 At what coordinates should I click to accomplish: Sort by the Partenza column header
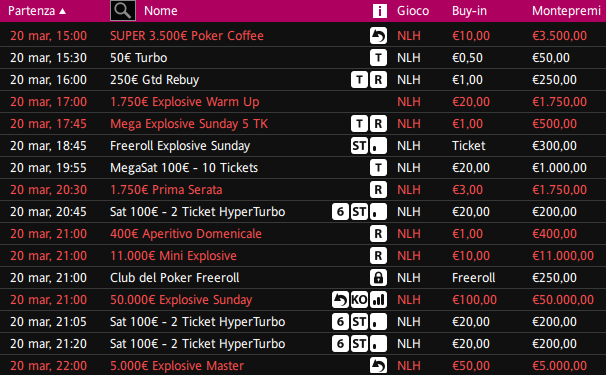32,11
